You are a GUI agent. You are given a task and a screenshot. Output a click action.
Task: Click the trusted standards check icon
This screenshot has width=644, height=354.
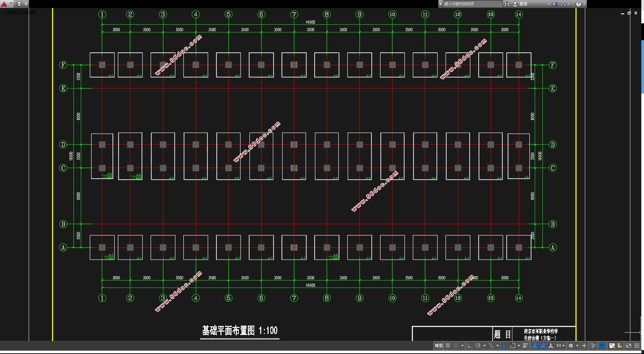(x=620, y=346)
